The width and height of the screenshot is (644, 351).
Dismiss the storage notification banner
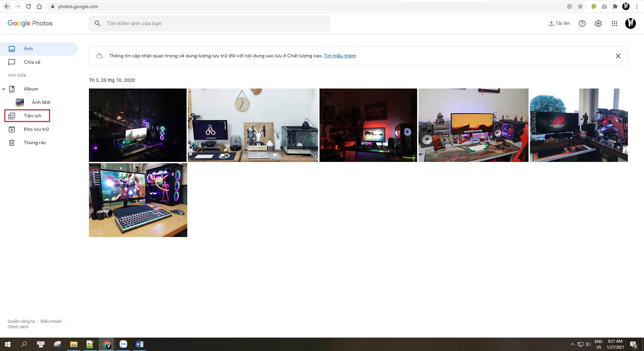(x=618, y=56)
